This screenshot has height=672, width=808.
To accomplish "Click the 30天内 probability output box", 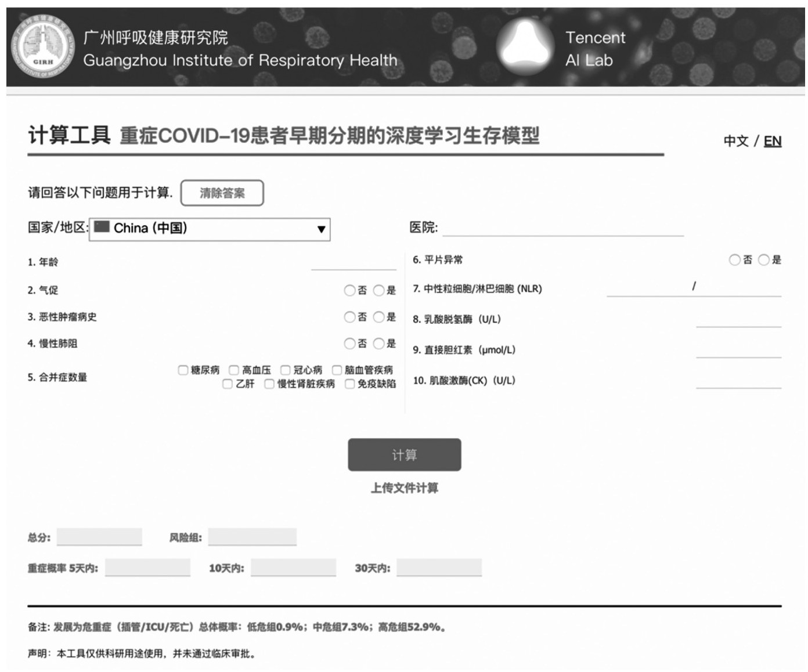I will (439, 568).
